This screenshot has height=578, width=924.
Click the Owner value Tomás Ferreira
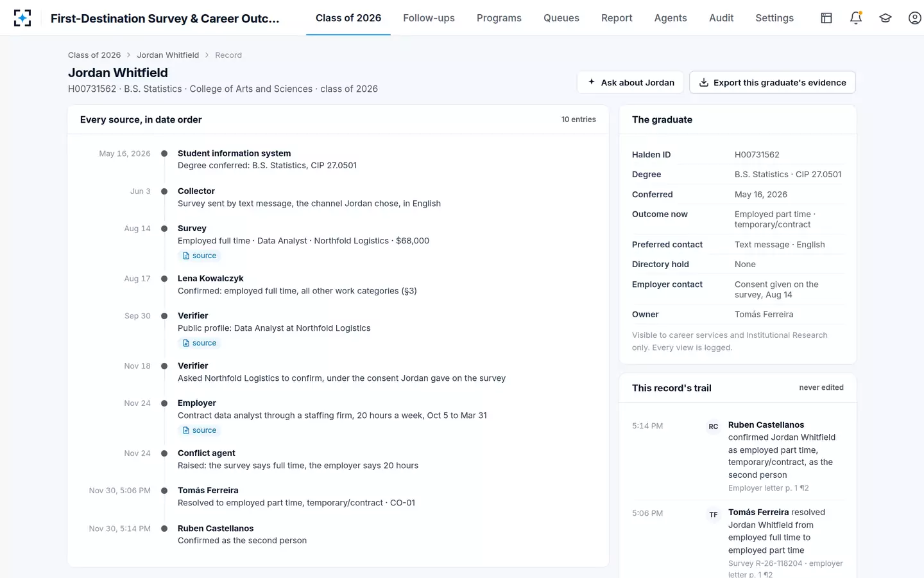pyautogui.click(x=764, y=315)
